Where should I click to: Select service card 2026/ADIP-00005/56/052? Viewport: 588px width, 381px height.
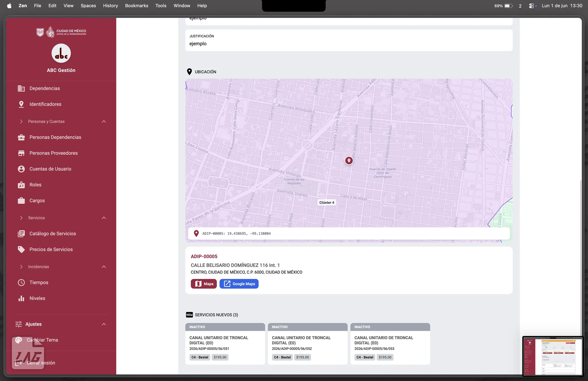pyautogui.click(x=307, y=344)
